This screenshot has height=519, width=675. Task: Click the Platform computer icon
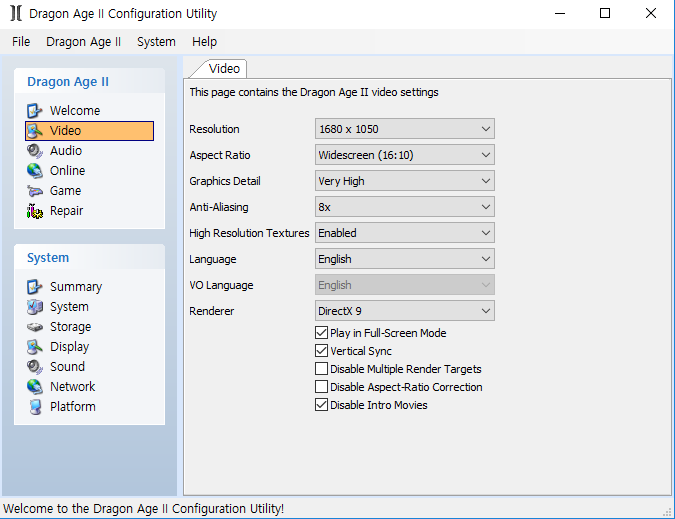(35, 407)
